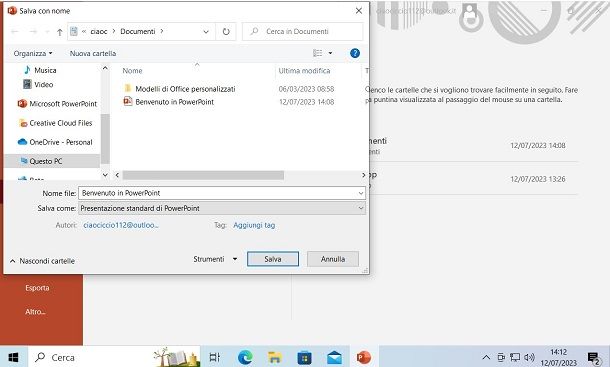Screen dimensions: 610x367
Task: Open the notification center icon
Action: (x=593, y=358)
